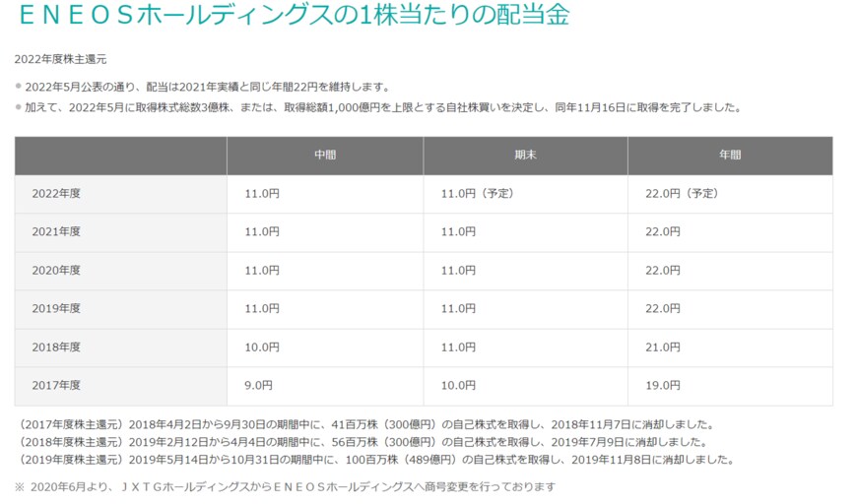Click the 2020年度 year-end 11.0円 cell
The height and width of the screenshot is (504, 857).
[x=525, y=271]
